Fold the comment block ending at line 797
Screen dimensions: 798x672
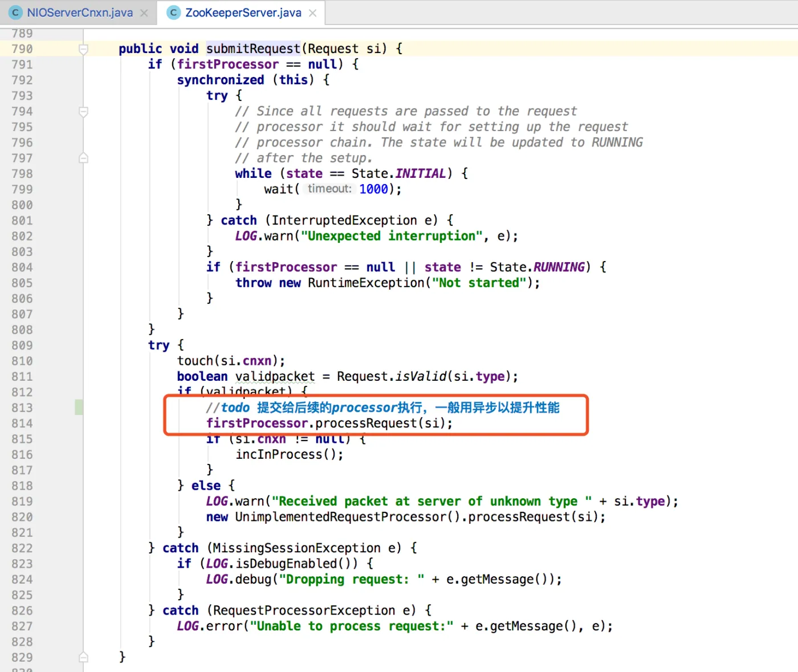[x=83, y=158]
